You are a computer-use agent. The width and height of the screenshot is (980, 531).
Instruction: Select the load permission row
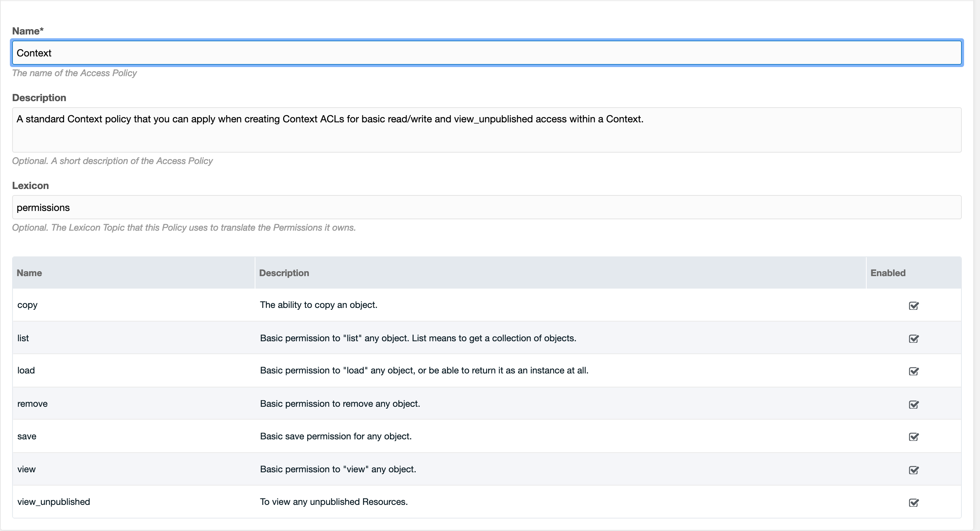click(x=418, y=370)
